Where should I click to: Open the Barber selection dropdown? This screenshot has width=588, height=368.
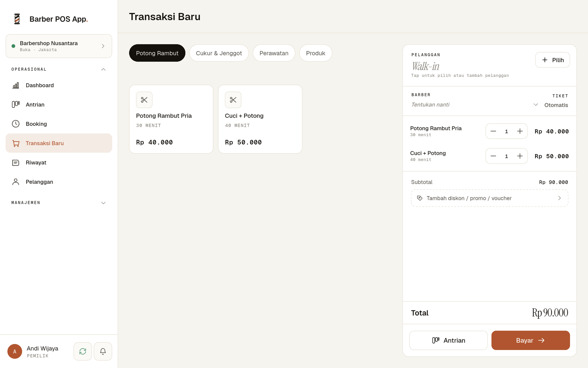point(474,105)
